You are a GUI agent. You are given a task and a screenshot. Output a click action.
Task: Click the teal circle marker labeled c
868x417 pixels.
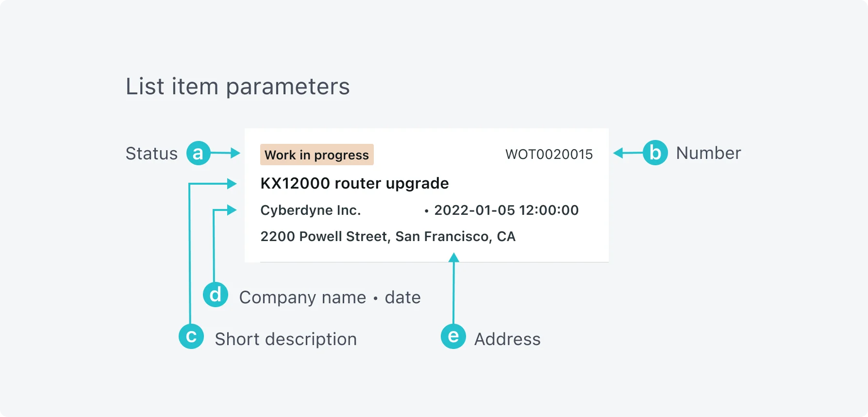pos(191,336)
